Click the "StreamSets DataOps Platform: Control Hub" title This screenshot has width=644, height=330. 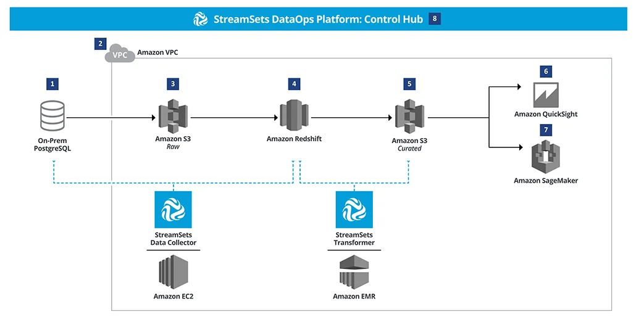point(319,19)
